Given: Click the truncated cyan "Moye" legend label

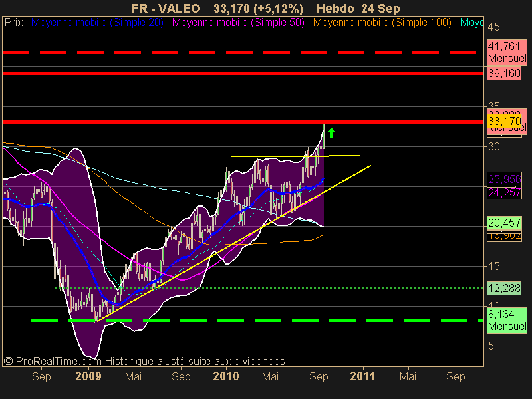Looking at the screenshot, I should click(471, 23).
